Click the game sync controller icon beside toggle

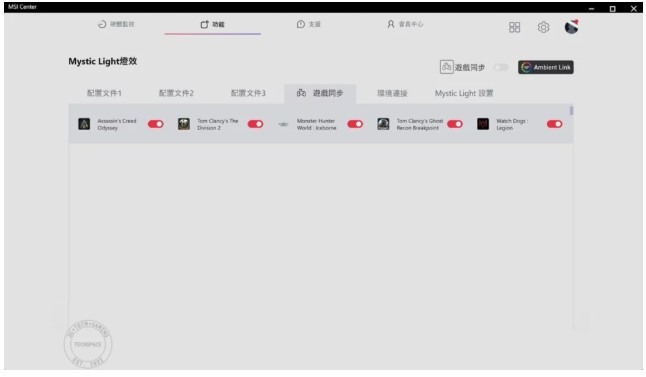tap(447, 67)
